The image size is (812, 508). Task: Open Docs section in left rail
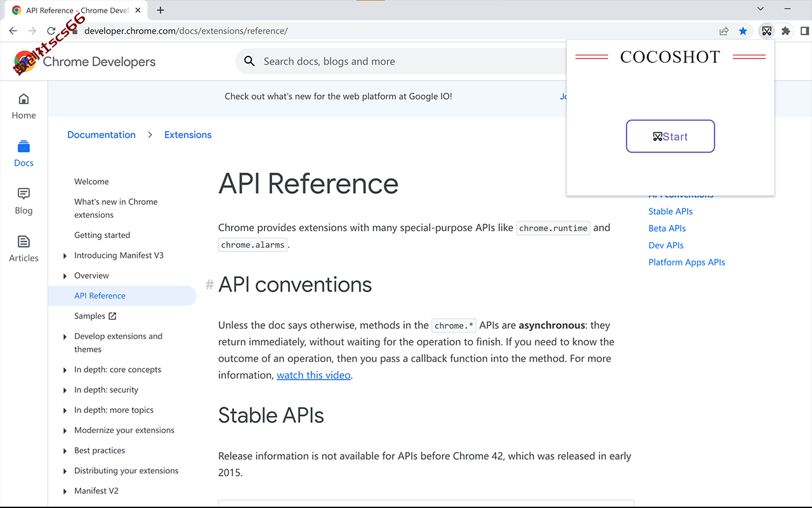tap(23, 154)
